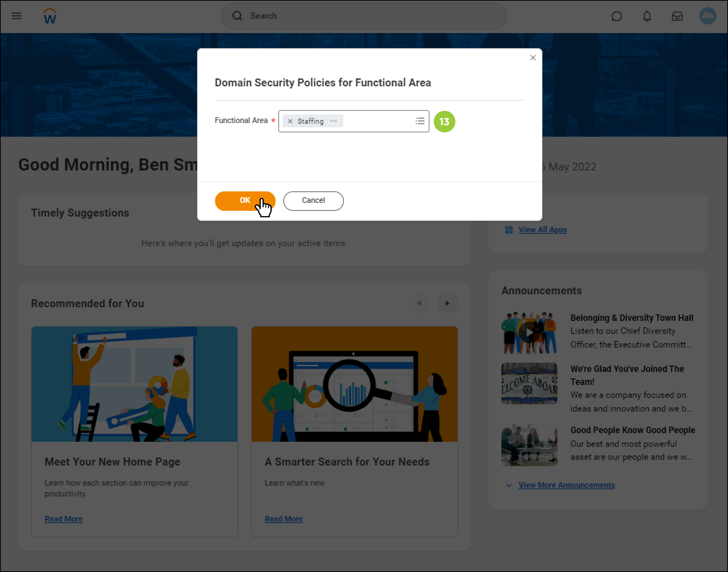728x572 pixels.
Task: Open Good People Know Good People thumbnail
Action: pyautogui.click(x=529, y=445)
